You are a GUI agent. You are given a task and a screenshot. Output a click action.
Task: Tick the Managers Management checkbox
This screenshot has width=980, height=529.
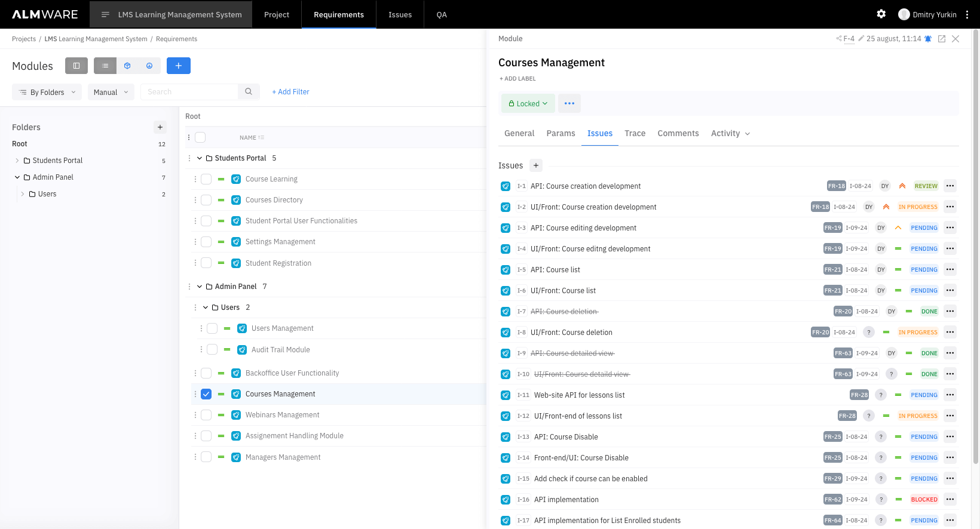point(206,457)
